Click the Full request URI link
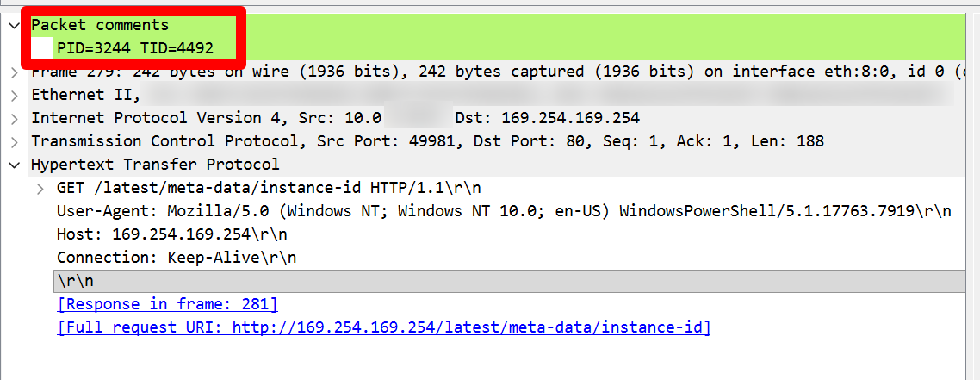The height and width of the screenshot is (380, 980). point(383,327)
